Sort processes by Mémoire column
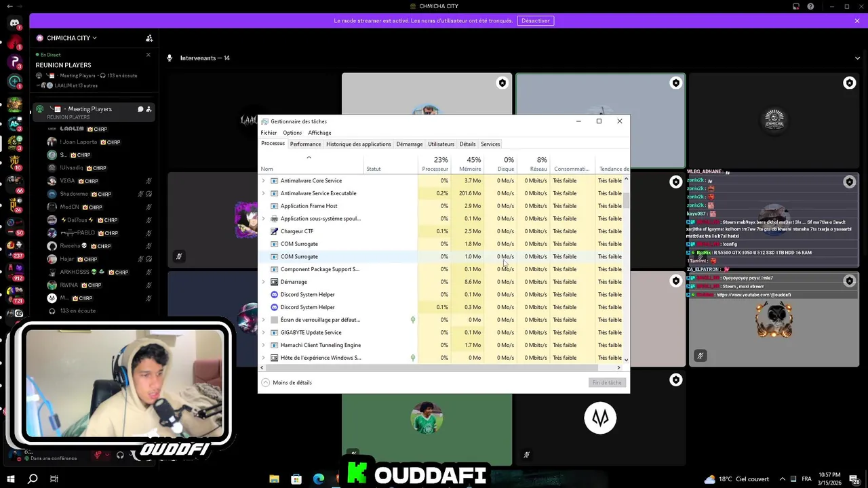Viewport: 868px width, 488px height. 468,164
